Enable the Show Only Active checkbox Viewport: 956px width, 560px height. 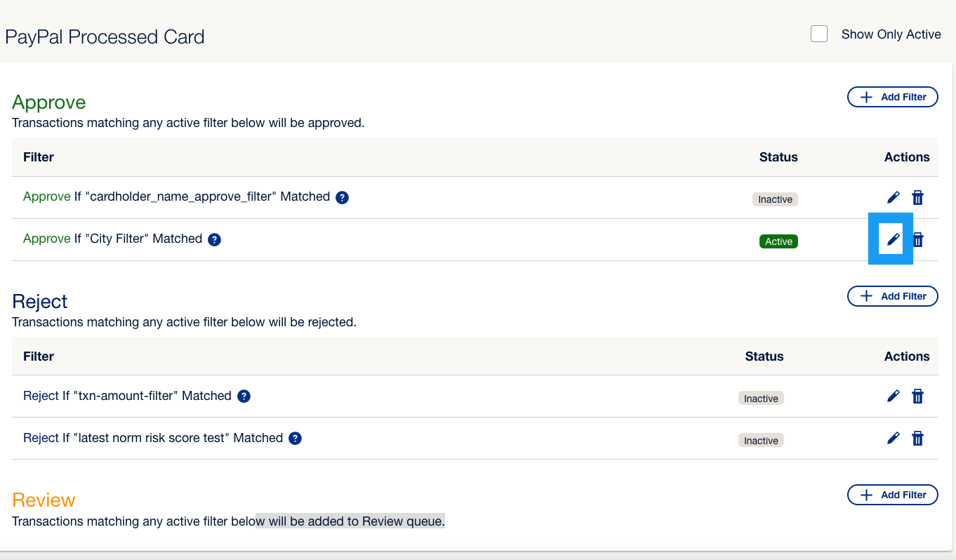(x=819, y=34)
